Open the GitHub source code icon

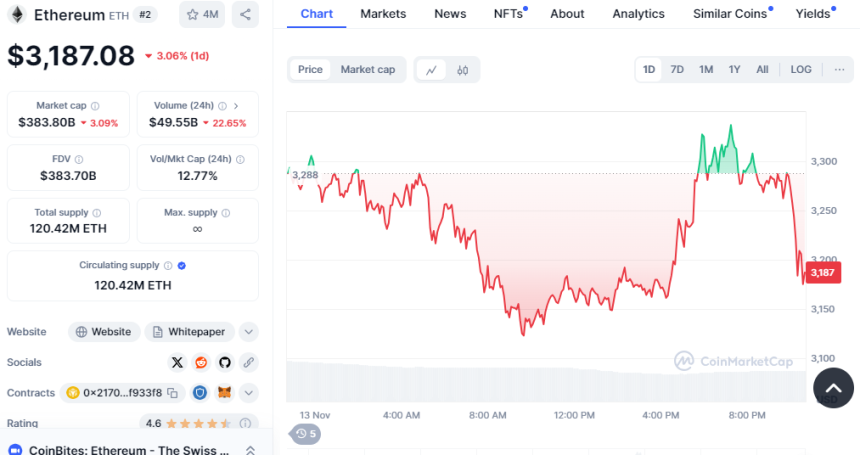click(x=224, y=362)
